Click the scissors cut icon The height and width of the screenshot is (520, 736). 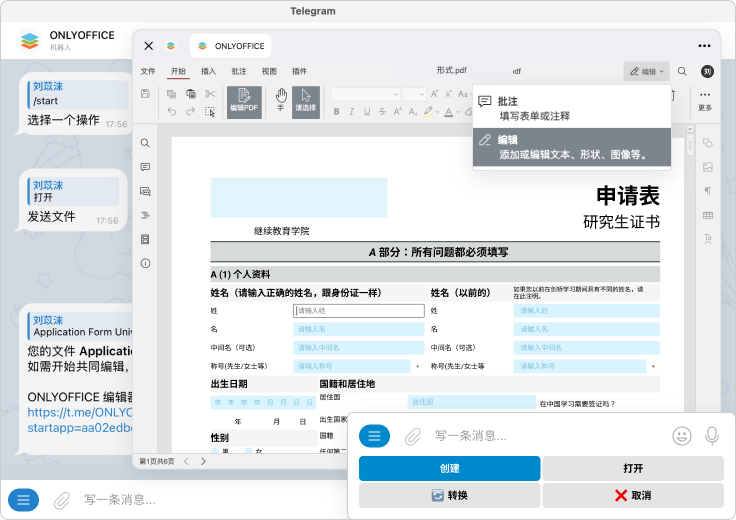210,94
